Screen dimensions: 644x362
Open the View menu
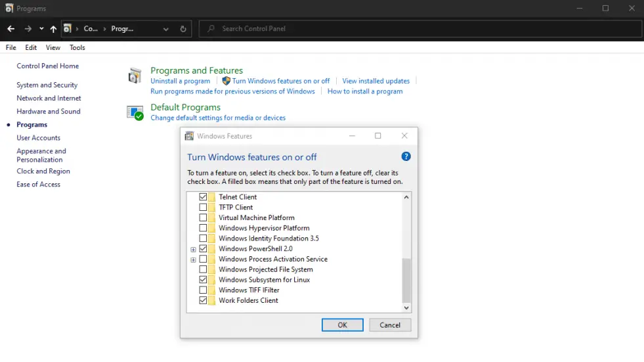tap(53, 48)
